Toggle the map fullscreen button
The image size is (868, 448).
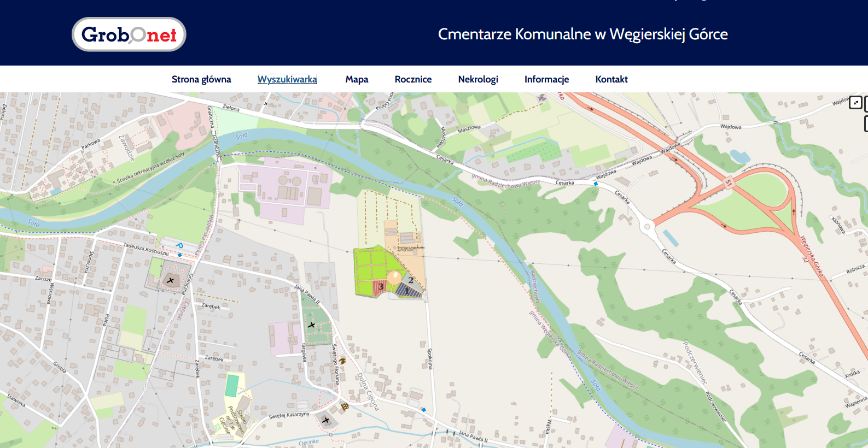point(856,102)
